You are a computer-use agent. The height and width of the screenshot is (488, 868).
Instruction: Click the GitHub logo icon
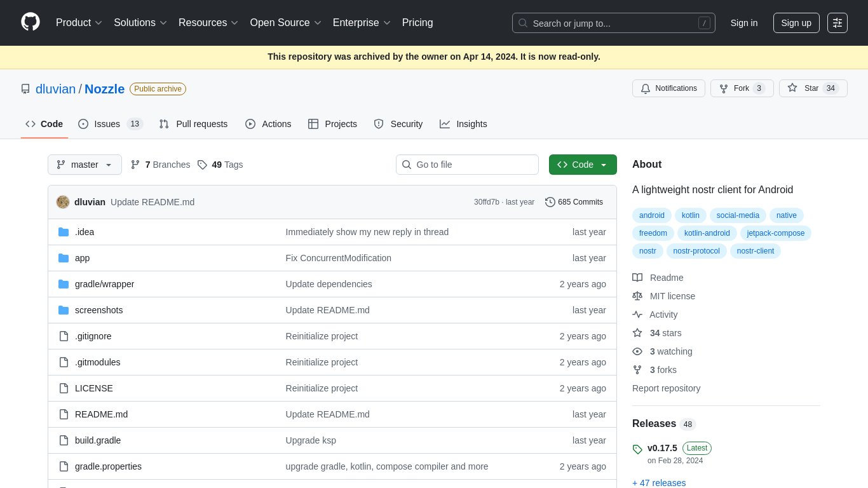click(31, 22)
